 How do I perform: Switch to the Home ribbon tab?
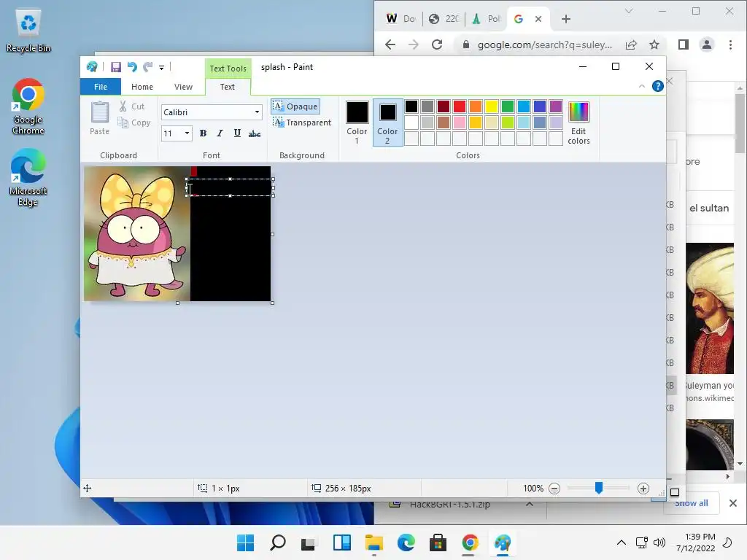[142, 87]
